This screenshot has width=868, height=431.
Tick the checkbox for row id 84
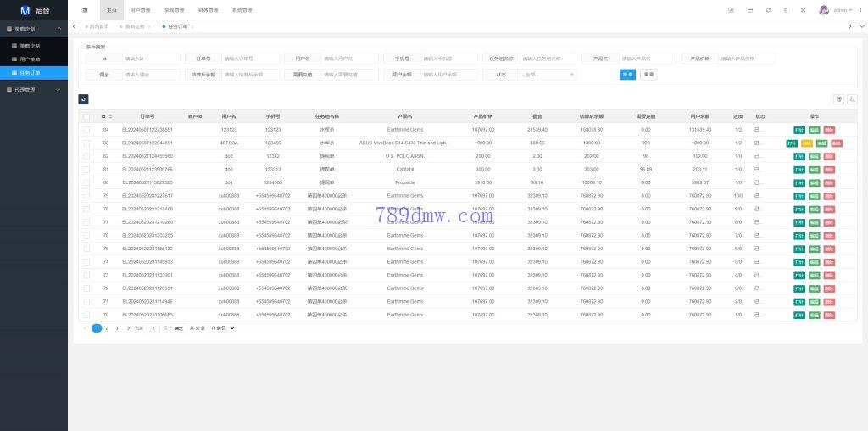(x=86, y=130)
